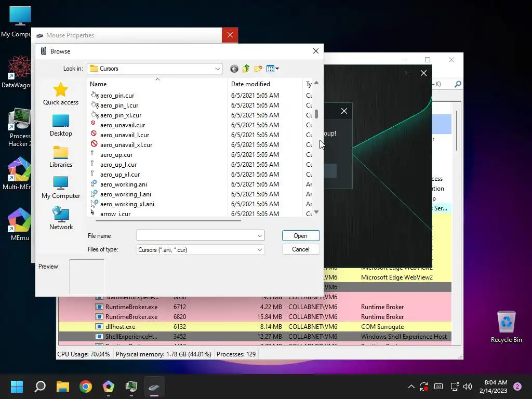Screen dimensions: 532x399
Task: Select aero_working.ani file icon
Action: point(94,183)
